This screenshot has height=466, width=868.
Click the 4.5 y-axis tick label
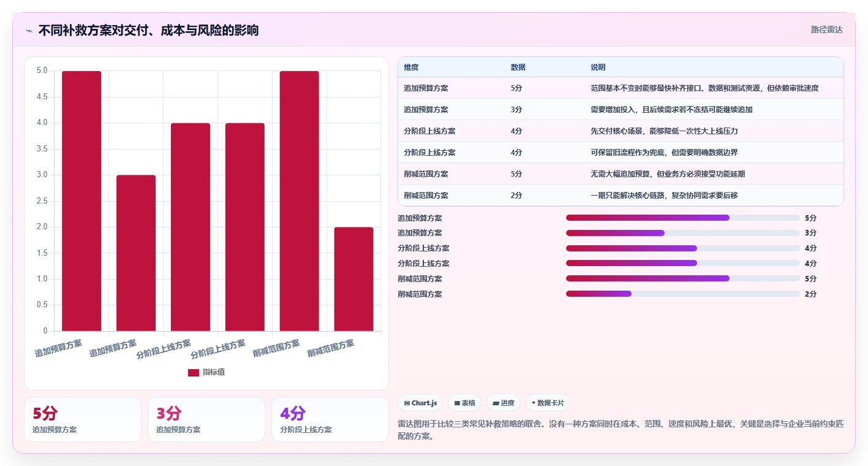tap(42, 97)
